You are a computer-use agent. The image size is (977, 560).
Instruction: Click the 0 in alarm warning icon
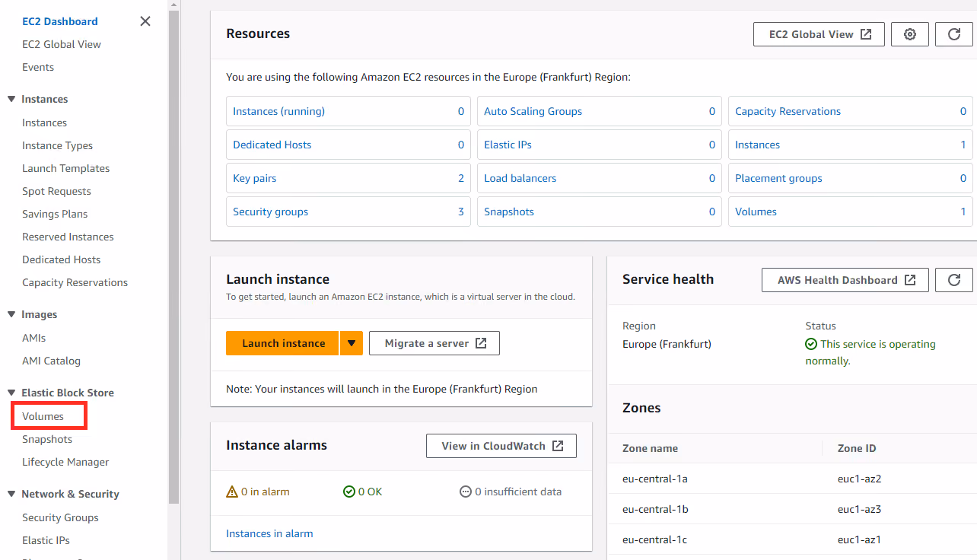[232, 492]
